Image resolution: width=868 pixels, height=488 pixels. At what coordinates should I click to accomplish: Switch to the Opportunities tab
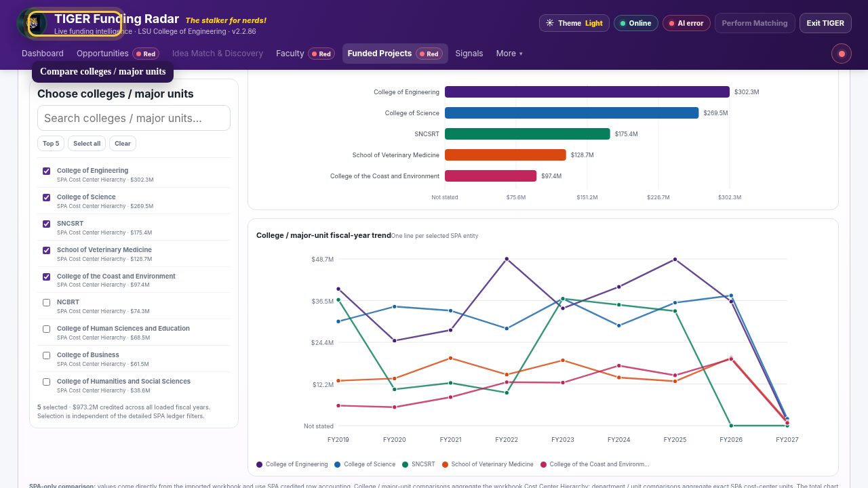(102, 54)
